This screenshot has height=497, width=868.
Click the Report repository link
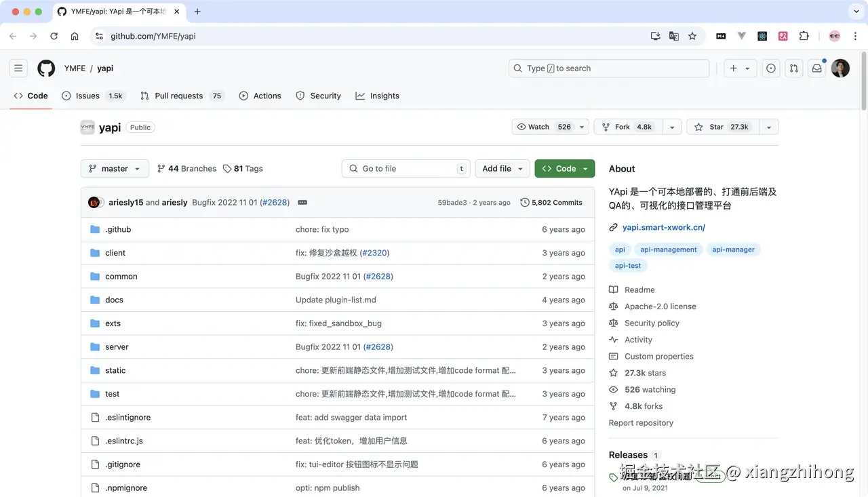[x=641, y=423]
